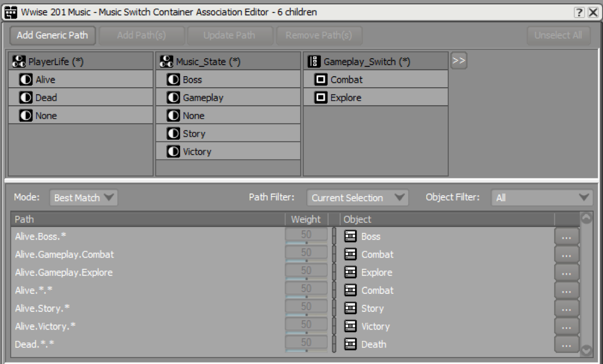The height and width of the screenshot is (364, 603).
Task: Click the Boss state icon in Music_State
Action: pos(173,79)
